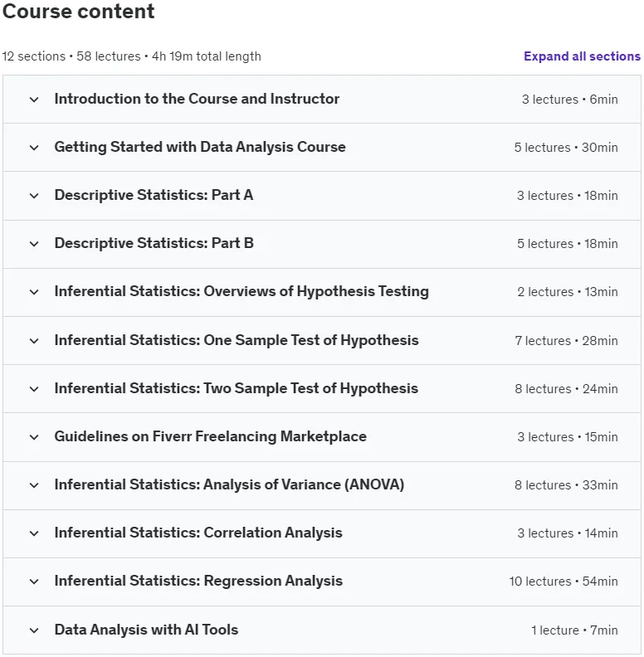Screen dimensions: 644x657
Task: Open chevron for Correlation Analysis section
Action: tap(34, 533)
